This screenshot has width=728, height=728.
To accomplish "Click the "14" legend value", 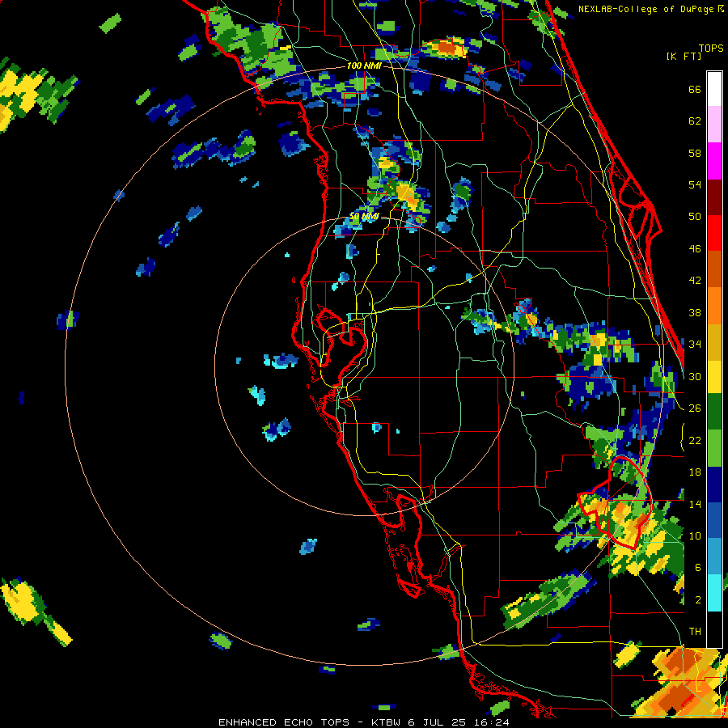I will (x=695, y=504).
